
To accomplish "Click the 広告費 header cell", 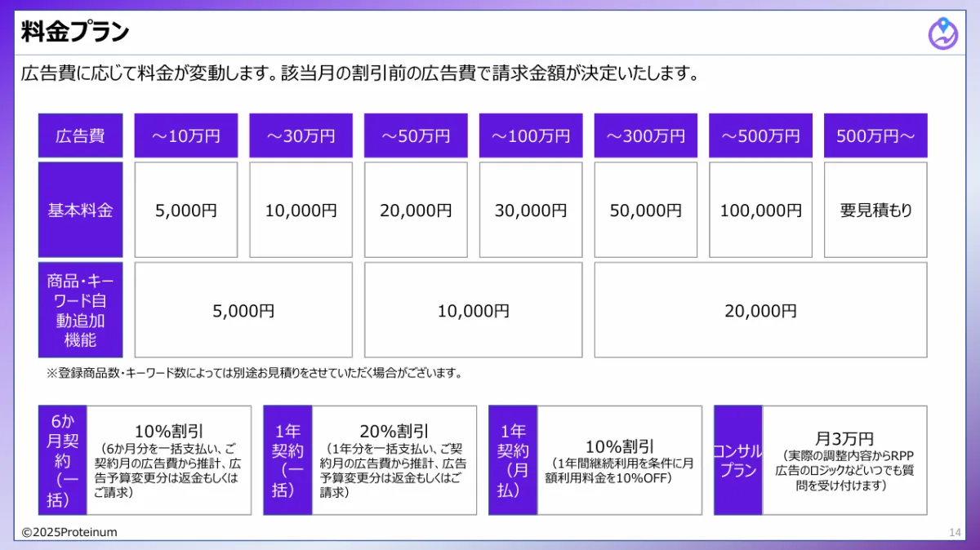I will (80, 135).
